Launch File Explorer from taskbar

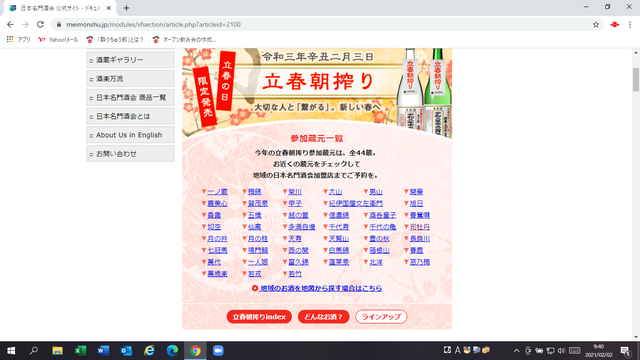point(57,351)
